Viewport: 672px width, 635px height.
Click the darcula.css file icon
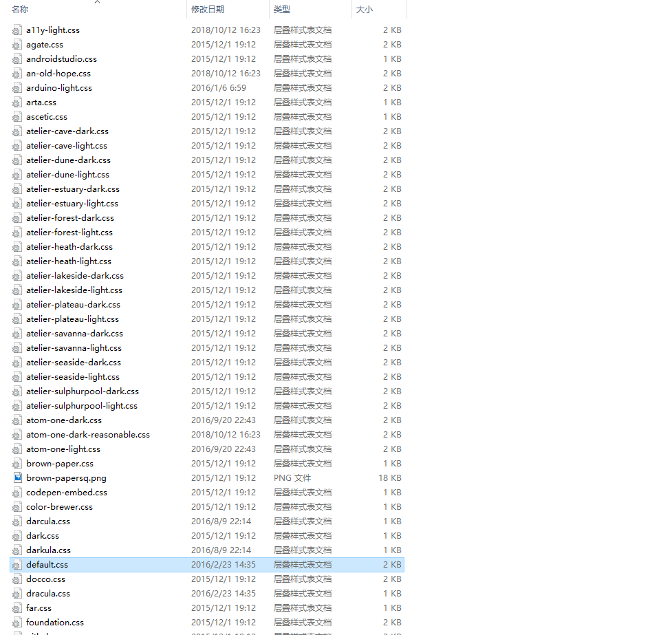point(17,521)
